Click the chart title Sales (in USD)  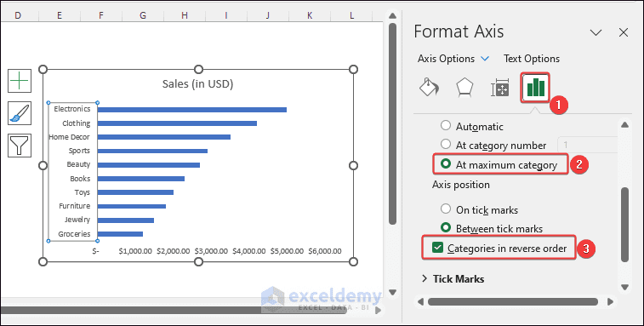coord(197,84)
